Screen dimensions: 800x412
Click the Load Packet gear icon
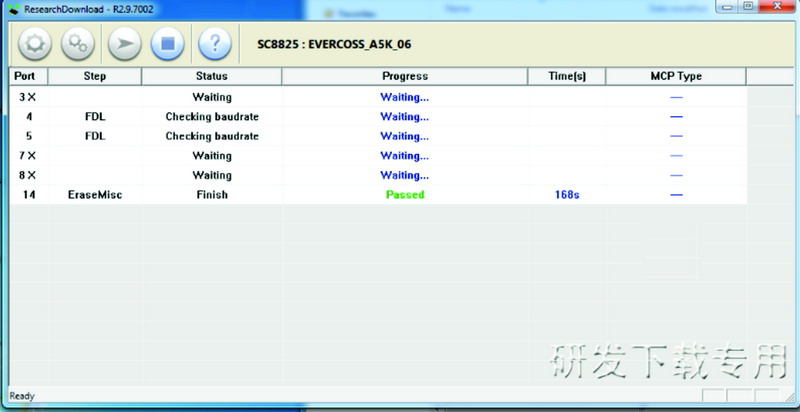tap(34, 44)
